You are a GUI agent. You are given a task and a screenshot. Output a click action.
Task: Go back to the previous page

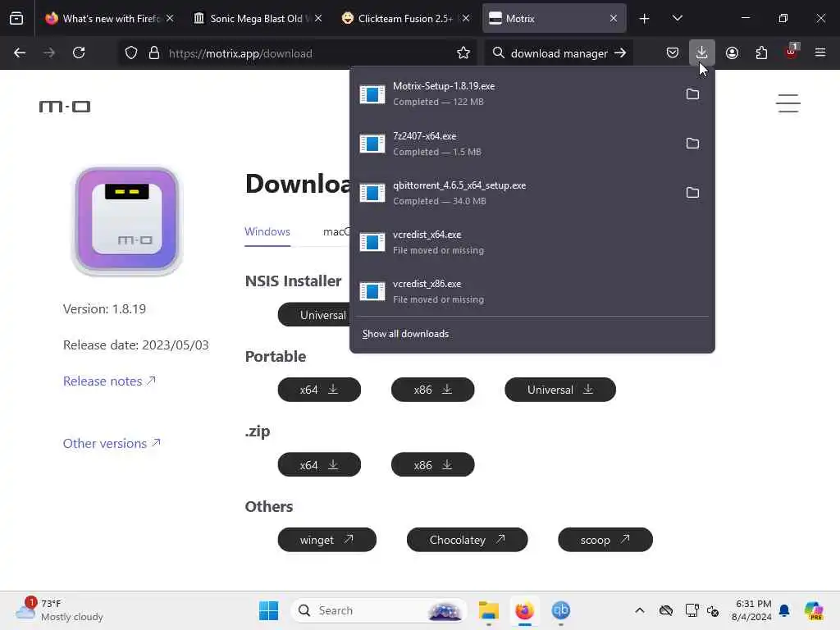coord(20,53)
